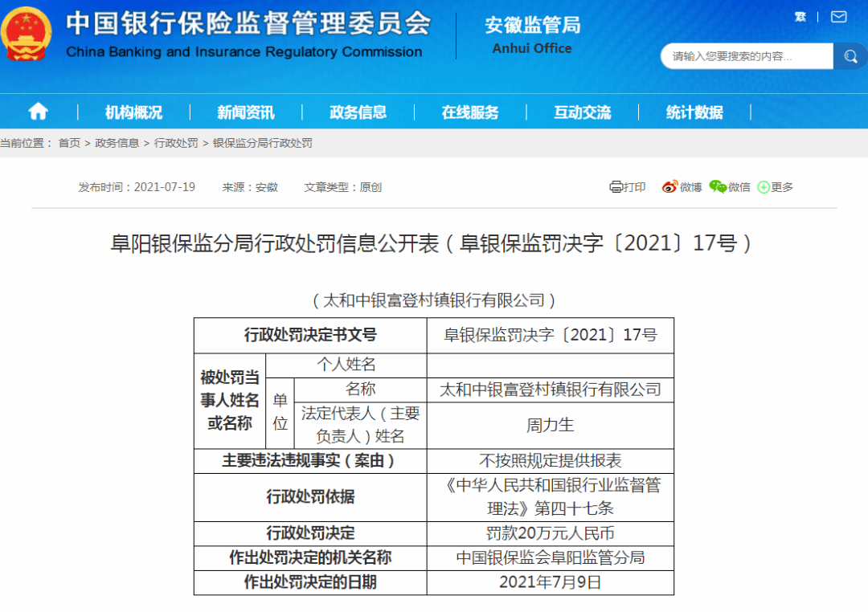Click the printer icon for 打印
The height and width of the screenshot is (612, 868).
pos(616,187)
